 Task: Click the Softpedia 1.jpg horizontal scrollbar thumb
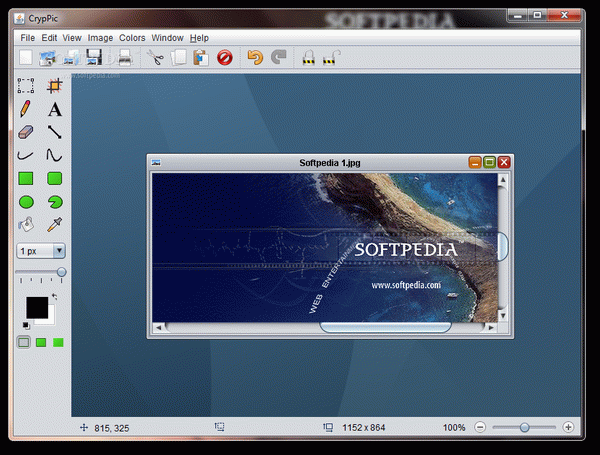[385, 327]
